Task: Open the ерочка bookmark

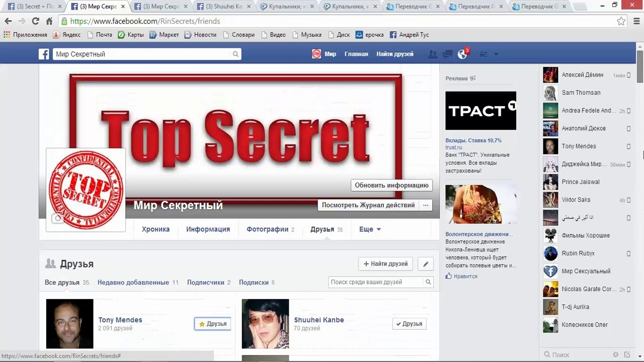Action: coord(370,35)
